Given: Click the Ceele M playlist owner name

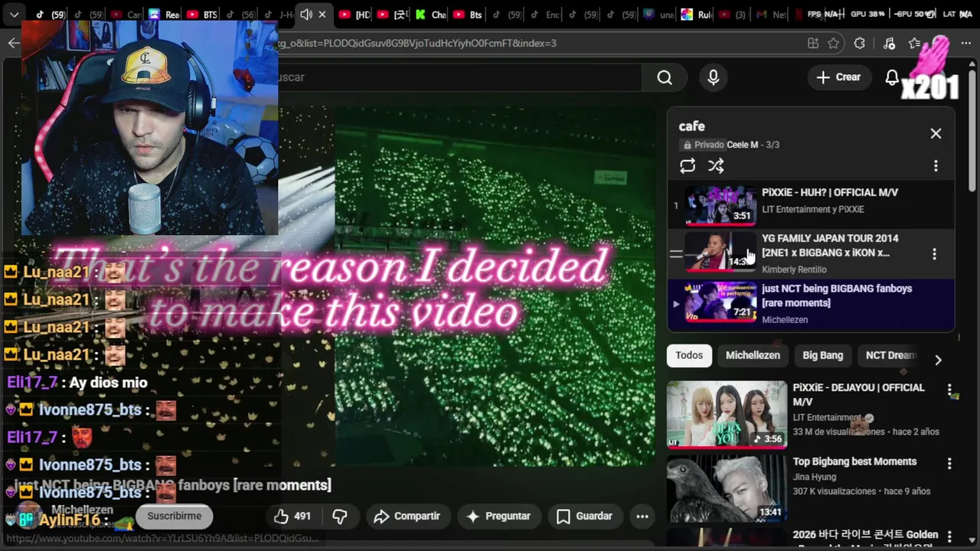Looking at the screenshot, I should 742,145.
